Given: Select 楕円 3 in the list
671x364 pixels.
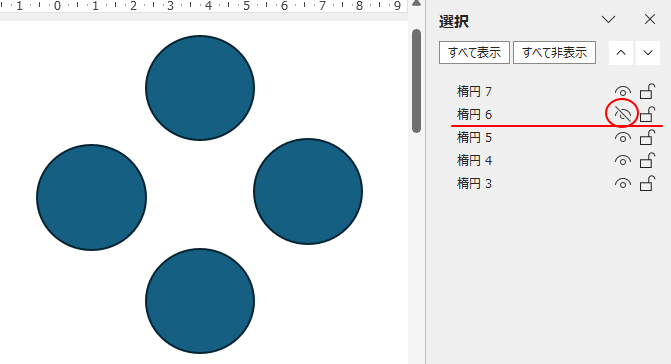Looking at the screenshot, I should pos(474,184).
